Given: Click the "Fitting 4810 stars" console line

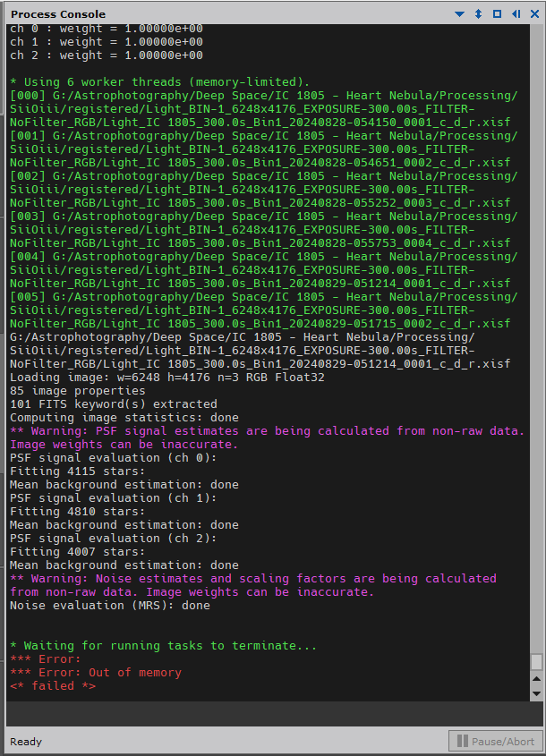Looking at the screenshot, I should point(77,512).
